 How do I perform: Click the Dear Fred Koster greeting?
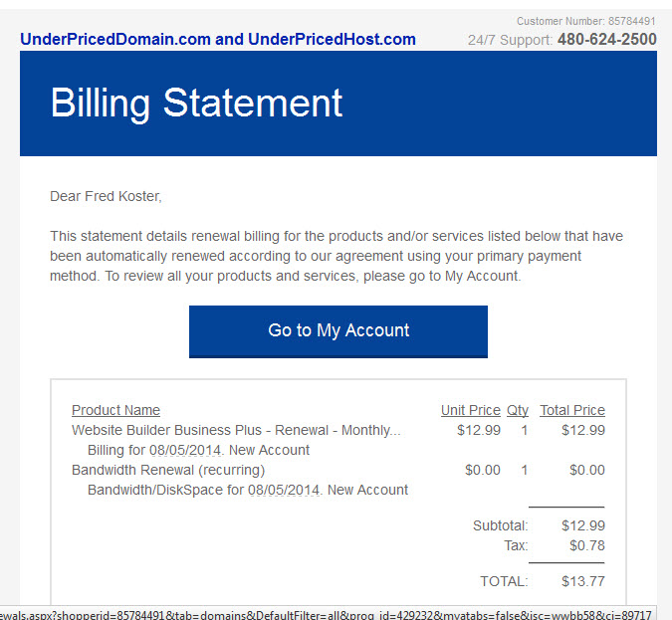point(106,196)
